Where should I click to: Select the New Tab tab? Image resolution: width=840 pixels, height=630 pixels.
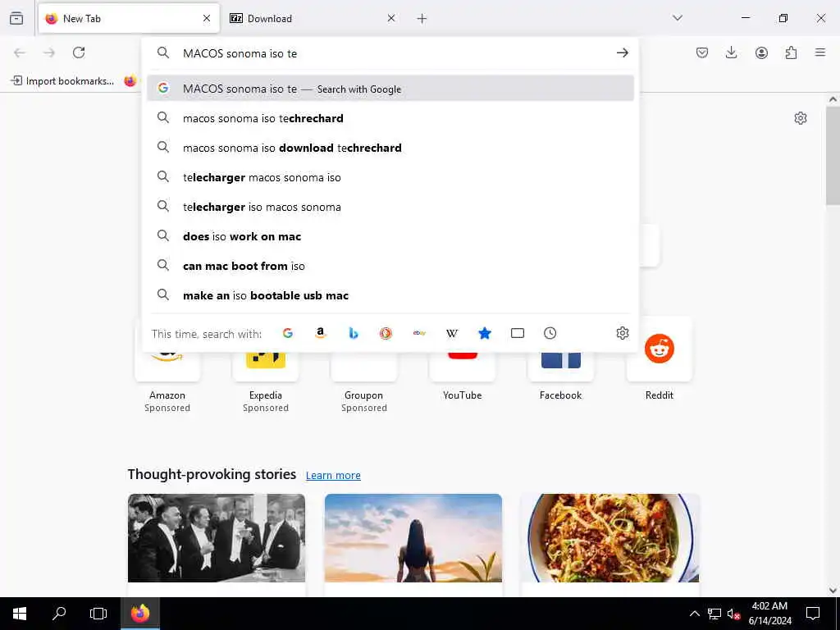point(129,19)
